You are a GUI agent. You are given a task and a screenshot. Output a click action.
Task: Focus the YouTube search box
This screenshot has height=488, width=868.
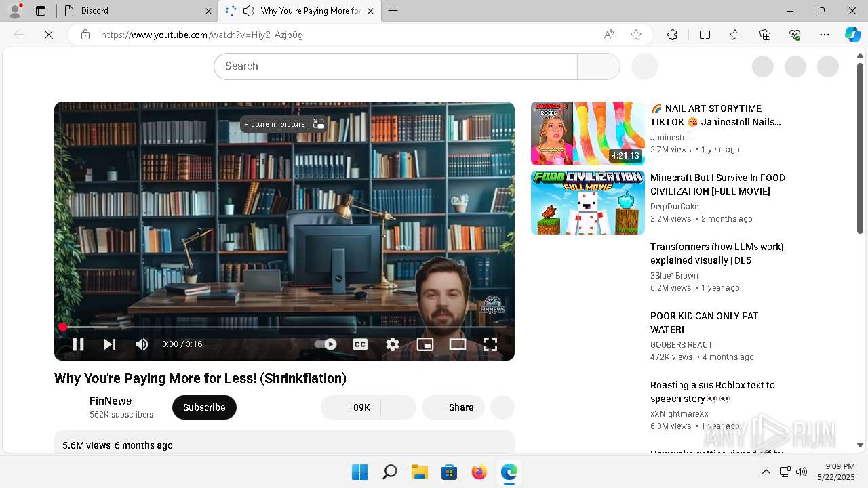pyautogui.click(x=395, y=66)
